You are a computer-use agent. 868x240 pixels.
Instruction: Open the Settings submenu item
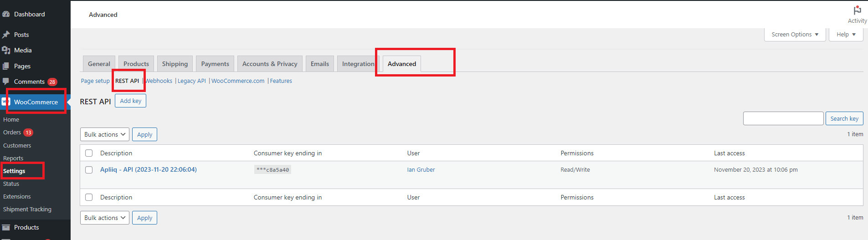[x=14, y=171]
